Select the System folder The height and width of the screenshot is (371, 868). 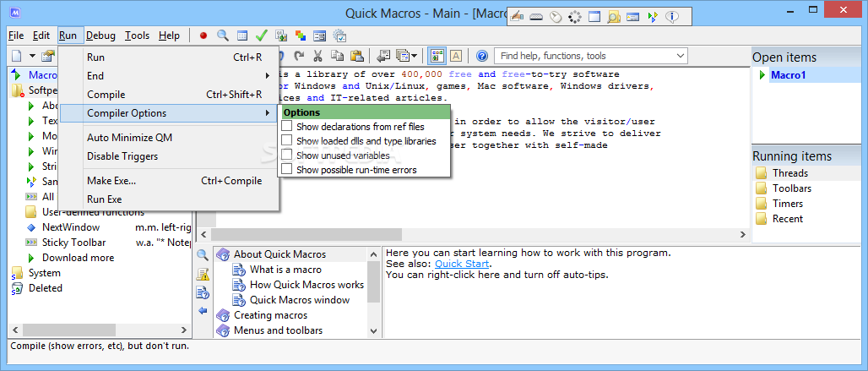pyautogui.click(x=44, y=273)
